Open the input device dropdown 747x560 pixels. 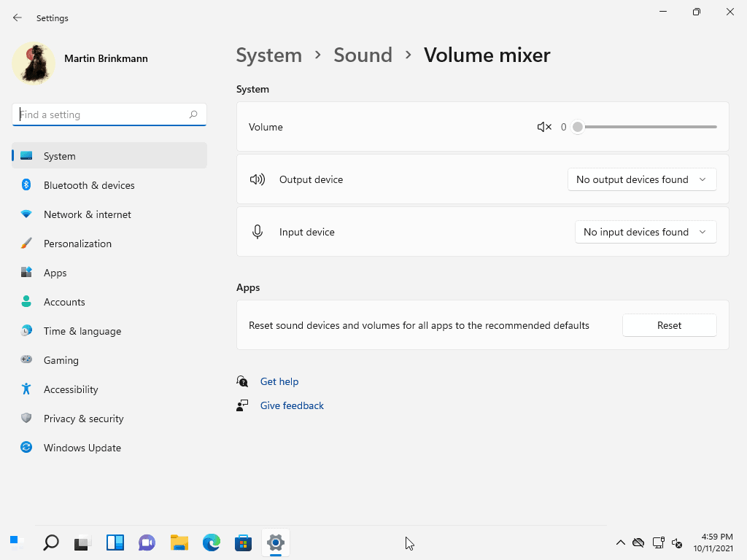point(645,231)
